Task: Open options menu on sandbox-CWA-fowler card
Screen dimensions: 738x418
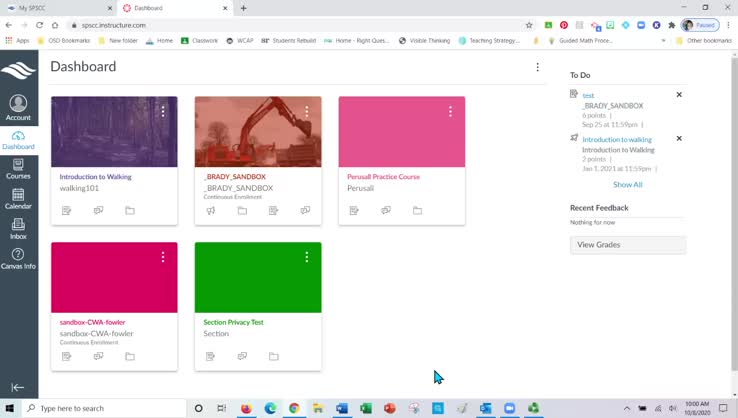Action: pos(163,257)
